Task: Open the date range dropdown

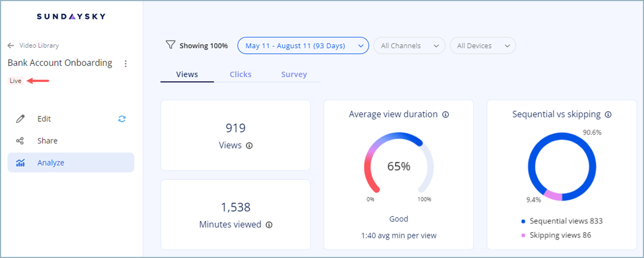Action: (x=303, y=46)
